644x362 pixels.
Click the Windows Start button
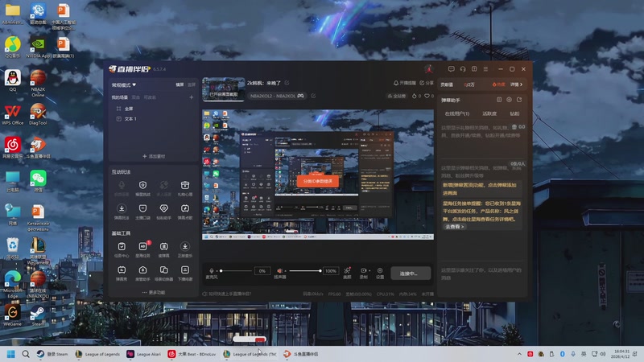click(11, 354)
